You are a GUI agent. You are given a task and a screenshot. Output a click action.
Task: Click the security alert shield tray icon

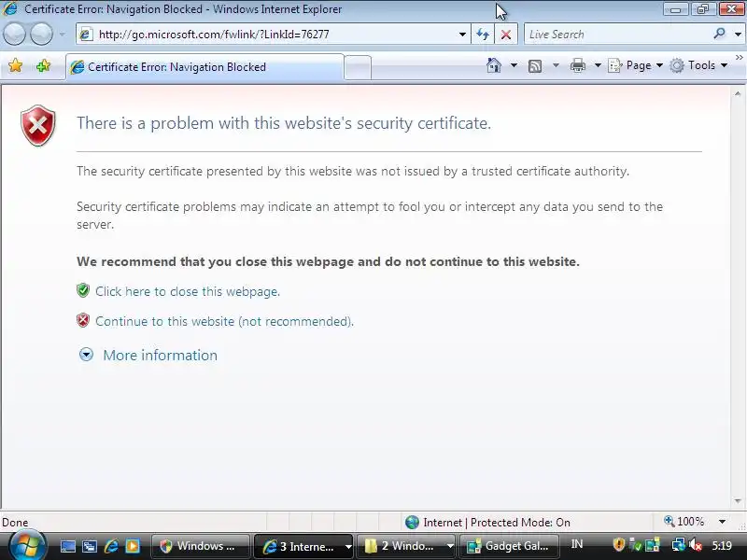tap(618, 544)
